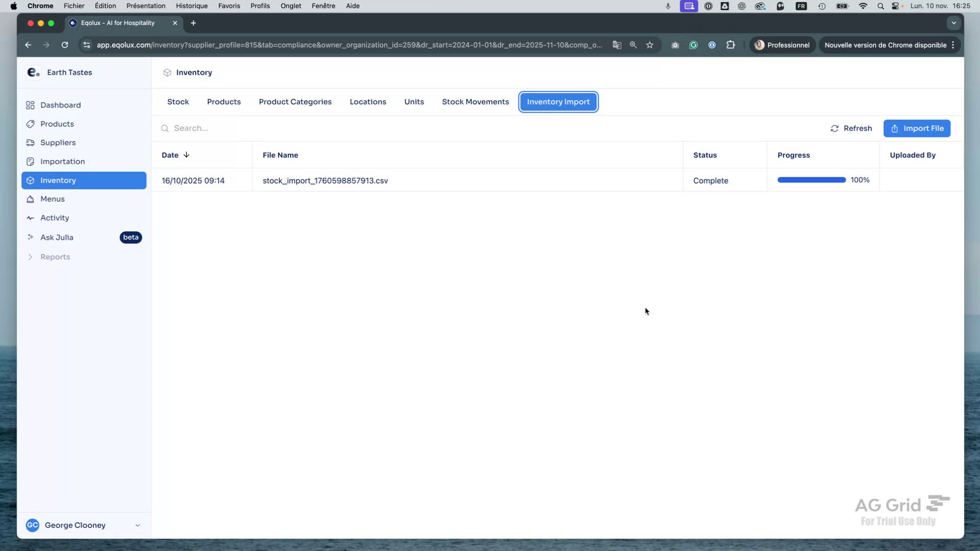980x551 pixels.
Task: Launch Ask Julia assistant from sidebar
Action: click(x=58, y=237)
